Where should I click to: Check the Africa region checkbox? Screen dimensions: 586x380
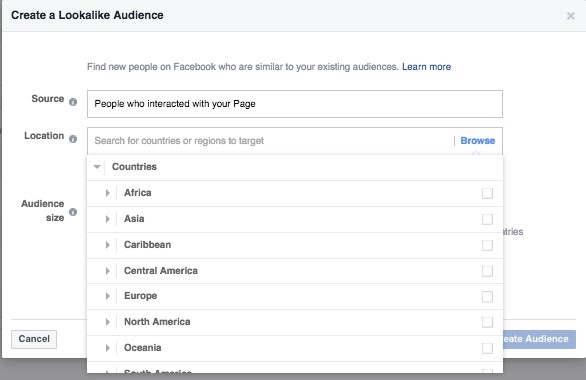pos(487,193)
